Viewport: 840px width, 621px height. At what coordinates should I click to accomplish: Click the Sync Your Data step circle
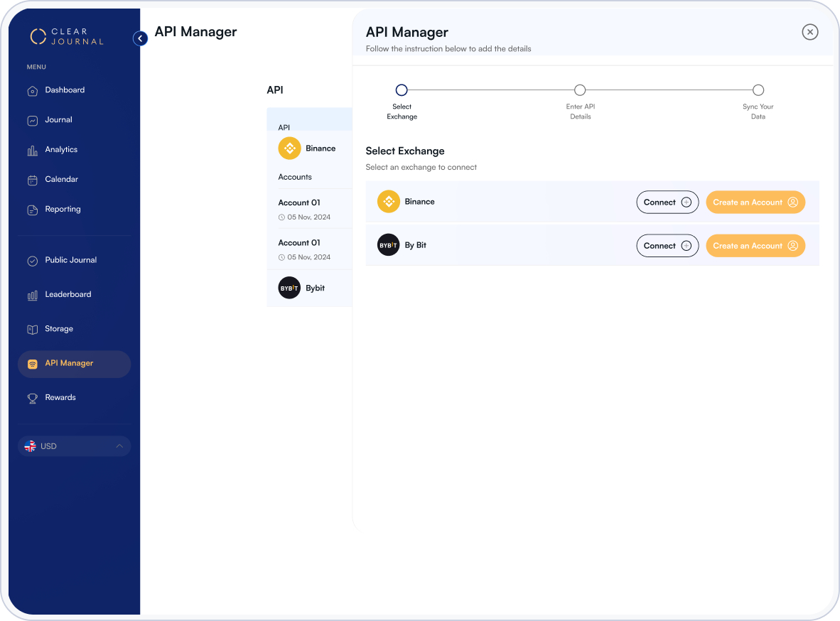tap(758, 90)
